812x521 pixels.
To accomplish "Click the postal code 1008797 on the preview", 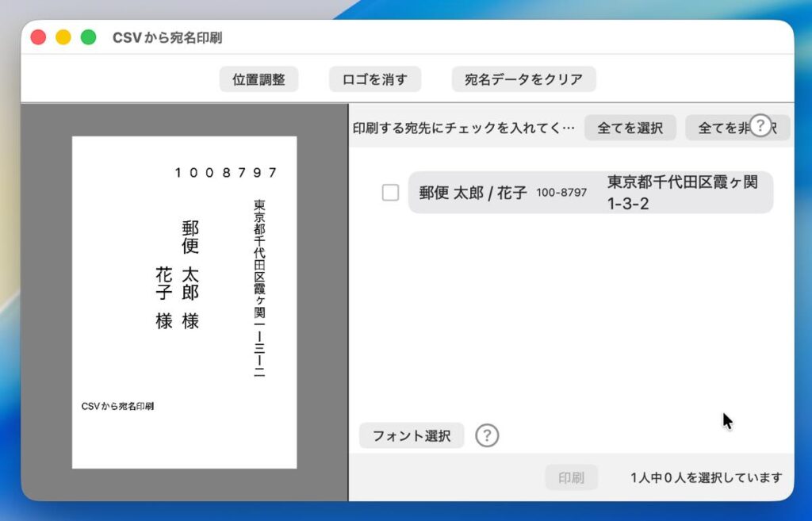I will (226, 173).
